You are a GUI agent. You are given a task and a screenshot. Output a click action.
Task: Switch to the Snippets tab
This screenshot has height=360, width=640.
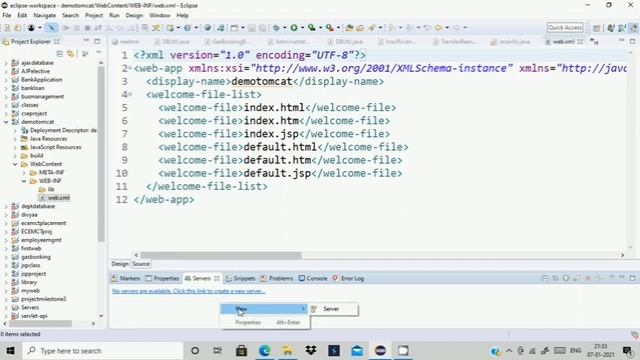click(x=240, y=278)
